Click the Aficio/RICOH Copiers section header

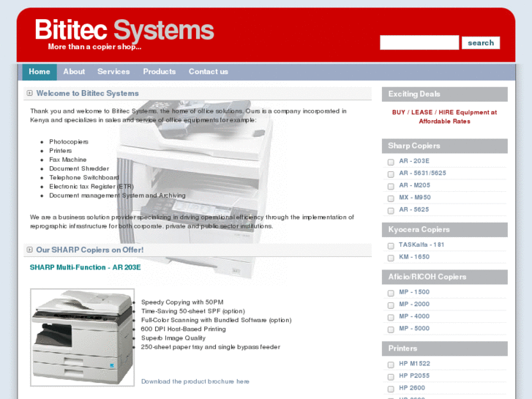point(445,277)
